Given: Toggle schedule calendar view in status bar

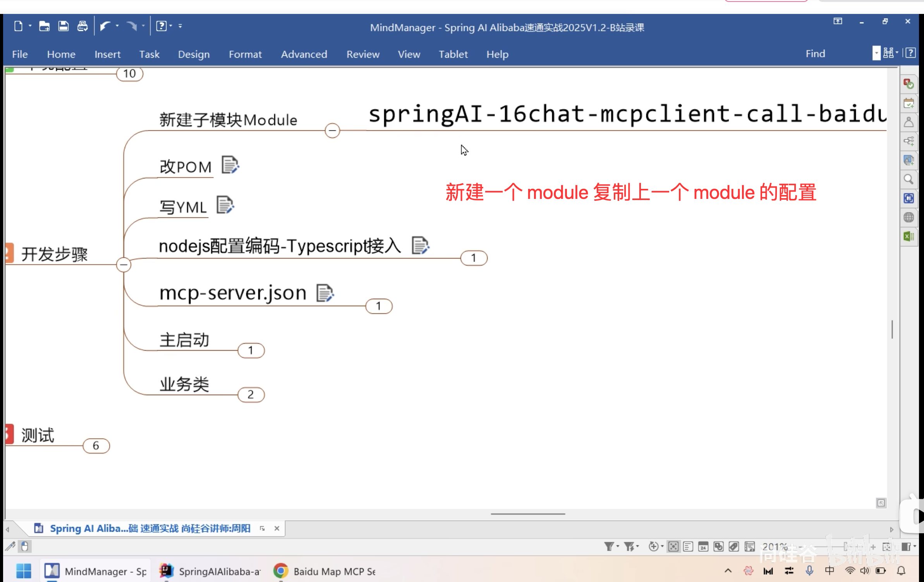Looking at the screenshot, I should click(703, 546).
